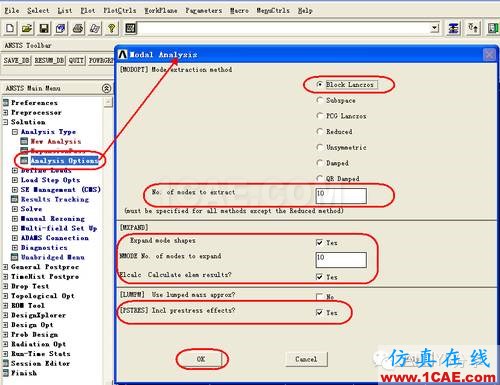500x385 pixels.
Task: Click the No. of modes to extract field
Action: click(x=341, y=196)
